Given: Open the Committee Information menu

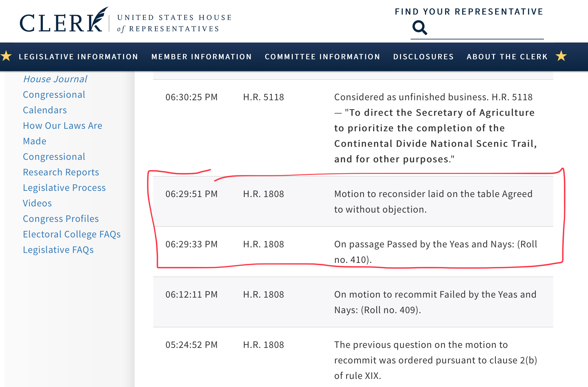Looking at the screenshot, I should [322, 57].
